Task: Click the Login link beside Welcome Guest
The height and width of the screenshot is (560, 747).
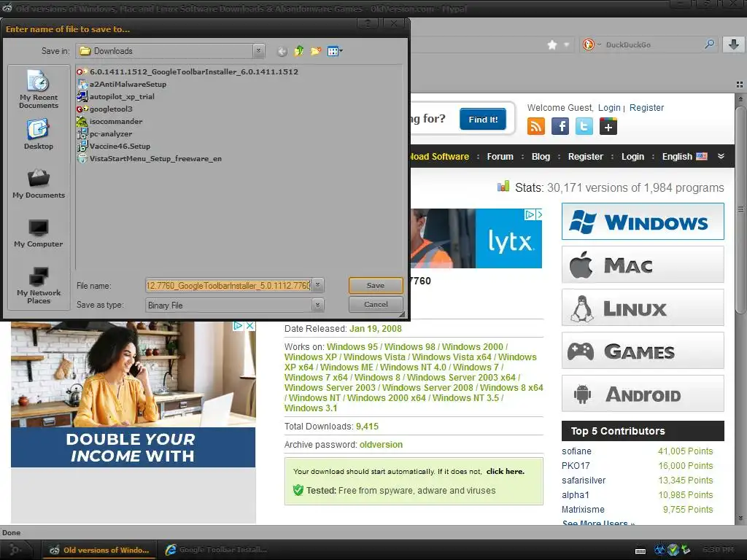Action: point(609,108)
